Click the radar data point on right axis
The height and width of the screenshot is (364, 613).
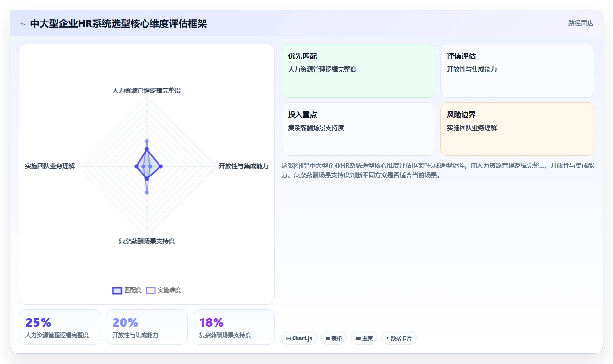pos(160,166)
